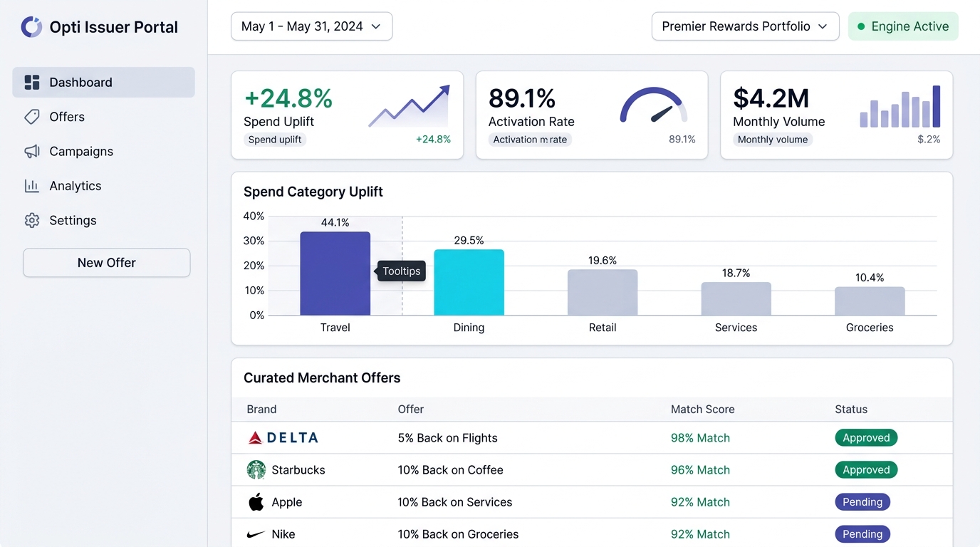This screenshot has width=980, height=547.
Task: Click the Monthly Volume mini bar chart
Action: tap(900, 107)
